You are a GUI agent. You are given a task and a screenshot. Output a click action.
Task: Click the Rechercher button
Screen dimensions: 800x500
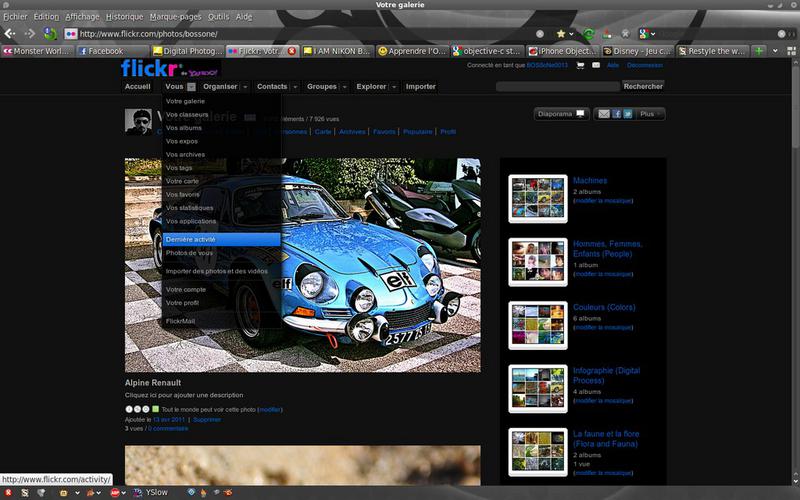tap(643, 86)
